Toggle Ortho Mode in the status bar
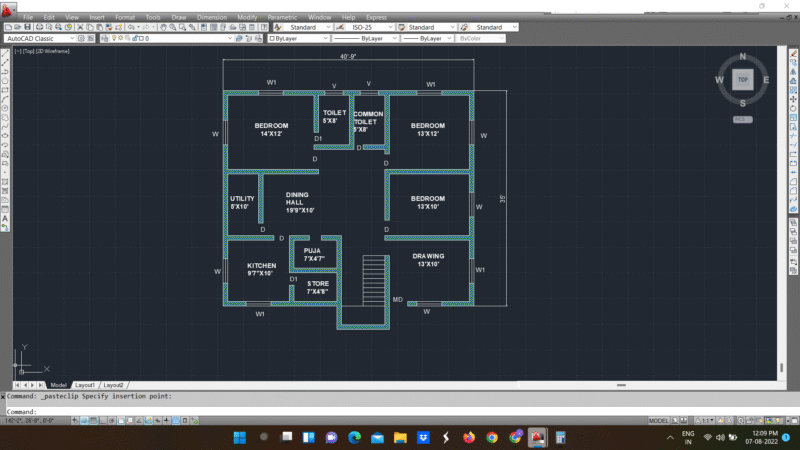The image size is (800, 450). (x=103, y=420)
